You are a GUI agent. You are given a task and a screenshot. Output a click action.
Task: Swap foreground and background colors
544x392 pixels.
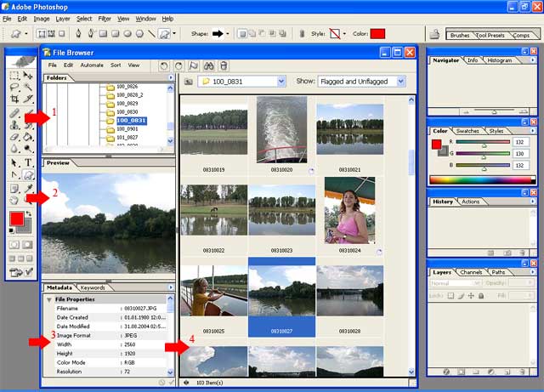pos(28,214)
